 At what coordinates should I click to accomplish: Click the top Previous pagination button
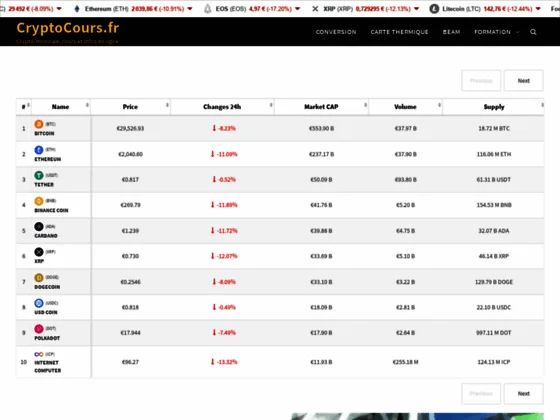pos(481,81)
